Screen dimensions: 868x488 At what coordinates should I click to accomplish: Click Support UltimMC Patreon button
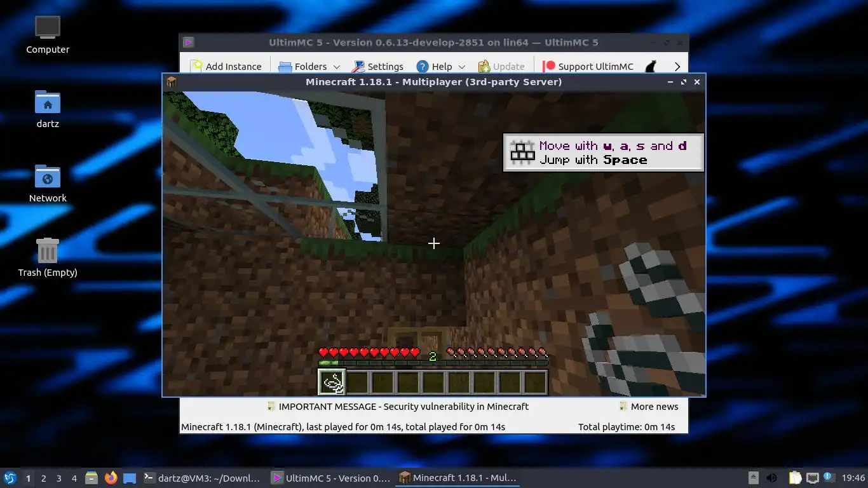(589, 66)
